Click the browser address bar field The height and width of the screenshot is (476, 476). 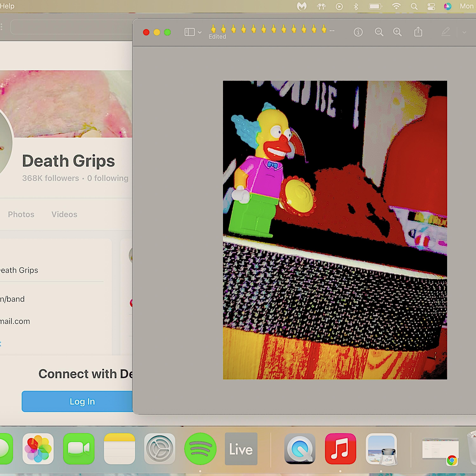(x=71, y=27)
